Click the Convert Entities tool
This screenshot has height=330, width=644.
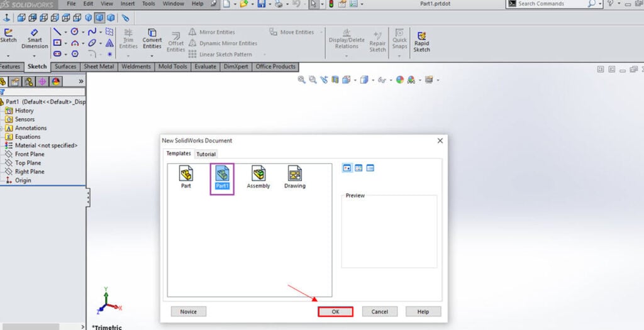point(152,39)
